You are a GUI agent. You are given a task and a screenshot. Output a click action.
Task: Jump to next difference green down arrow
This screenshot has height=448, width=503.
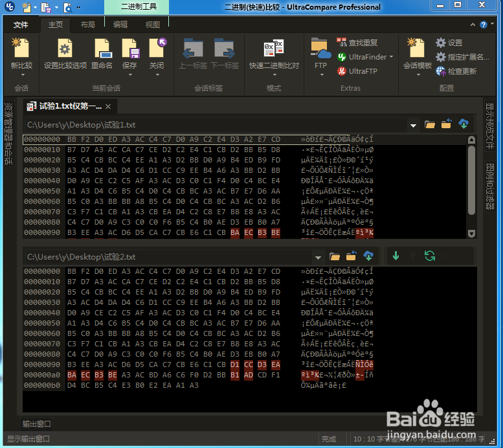pyautogui.click(x=396, y=256)
